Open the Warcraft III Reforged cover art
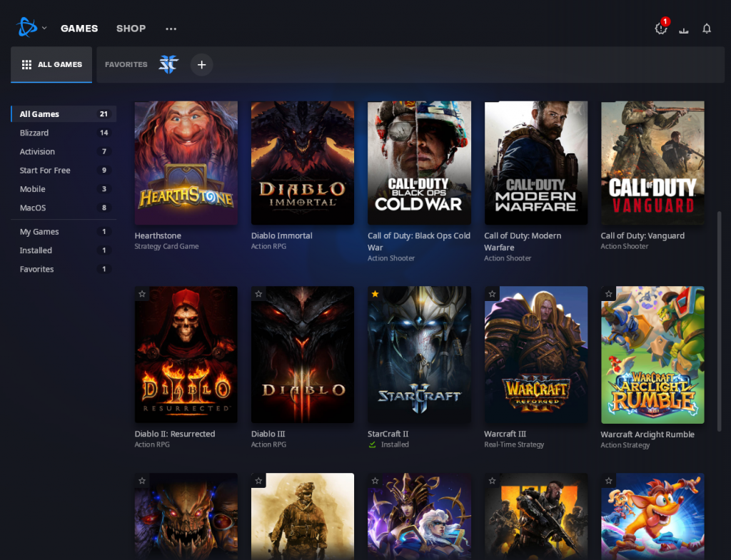This screenshot has height=560, width=731. [x=536, y=355]
